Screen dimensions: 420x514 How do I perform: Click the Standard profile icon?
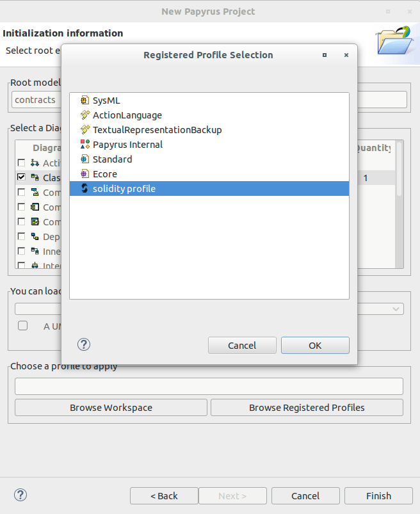85,159
